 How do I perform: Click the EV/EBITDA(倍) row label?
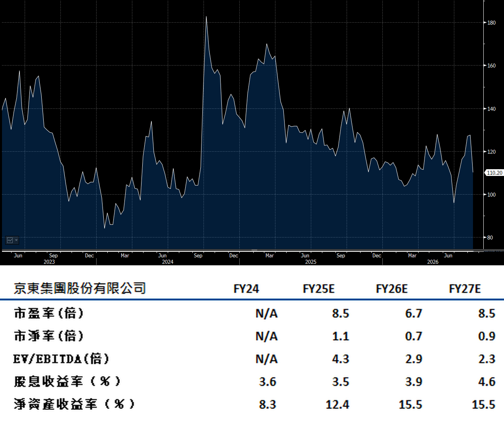[61, 359]
